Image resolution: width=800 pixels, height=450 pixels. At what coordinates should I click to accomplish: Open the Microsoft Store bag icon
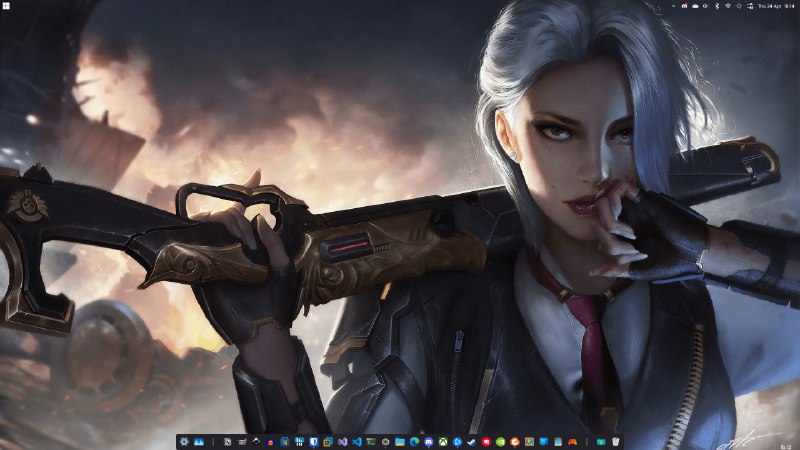click(284, 442)
